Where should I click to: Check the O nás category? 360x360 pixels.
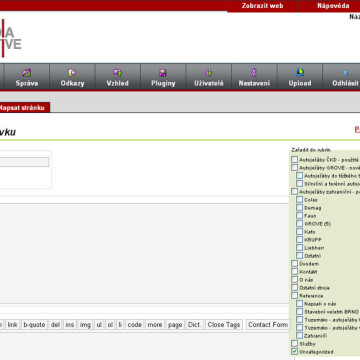tap(295, 280)
